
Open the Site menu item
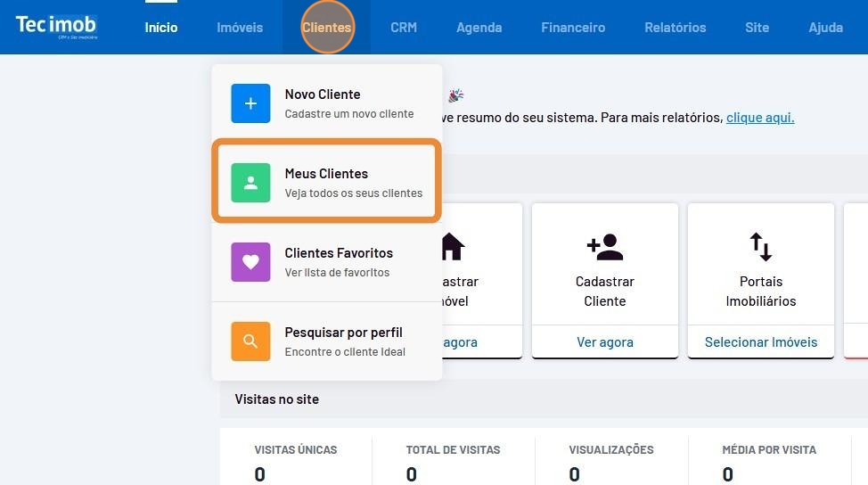pos(757,28)
